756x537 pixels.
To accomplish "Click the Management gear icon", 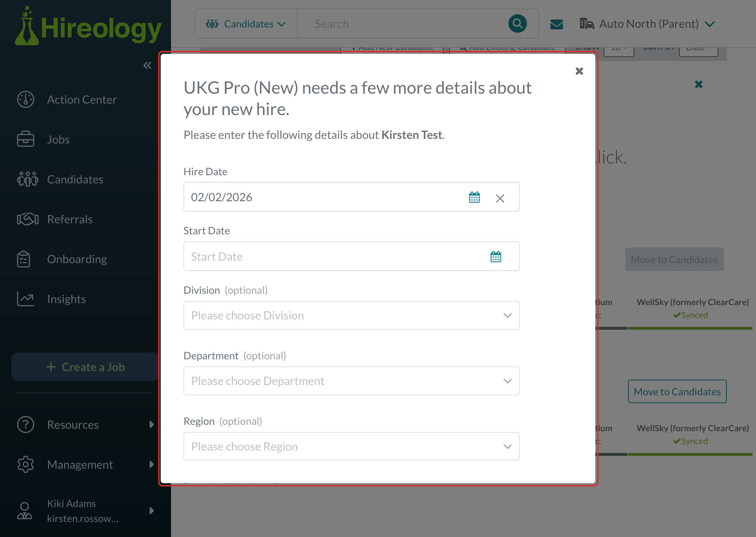I will point(26,464).
